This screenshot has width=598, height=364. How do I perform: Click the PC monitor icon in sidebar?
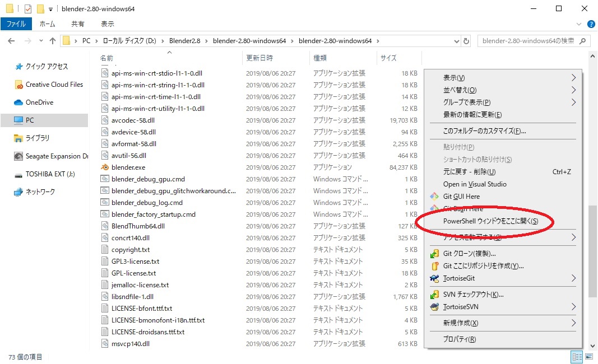(18, 120)
